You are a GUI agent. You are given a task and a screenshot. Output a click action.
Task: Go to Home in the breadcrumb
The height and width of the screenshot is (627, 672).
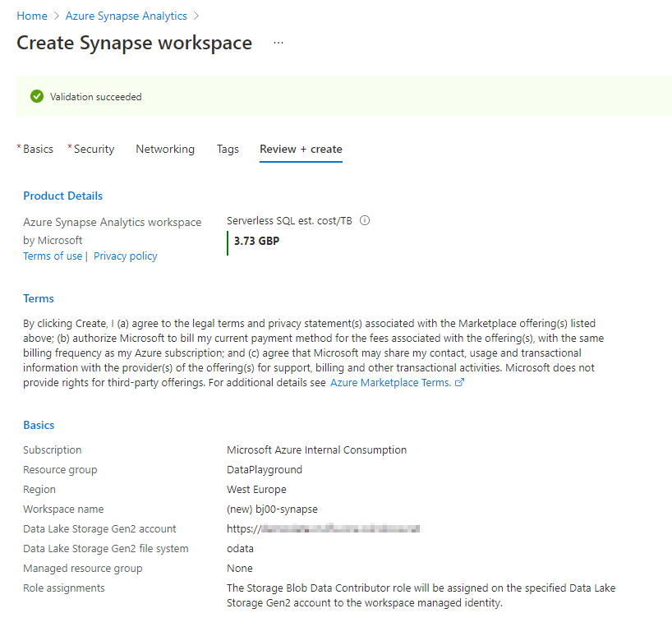[32, 16]
